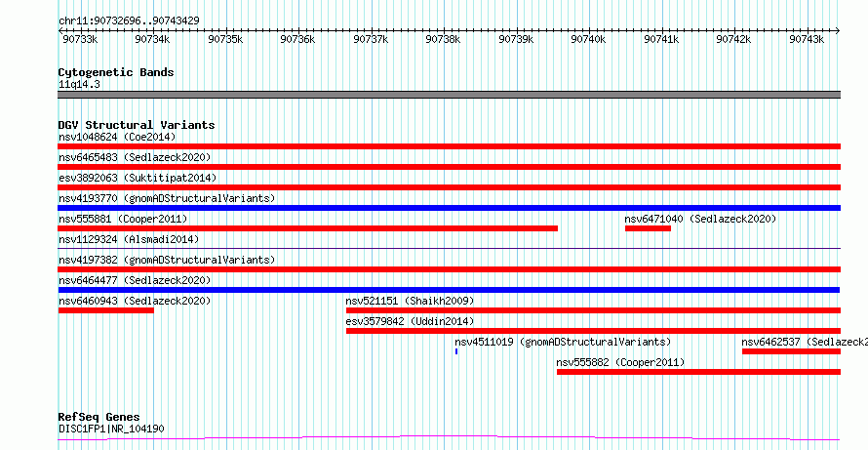The height and width of the screenshot is (450, 868).
Task: Select the red bar under nsv521151
Action: tap(593, 310)
